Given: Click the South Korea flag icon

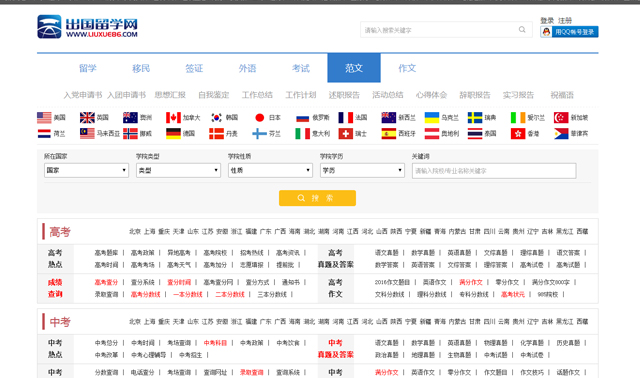Looking at the screenshot, I should point(216,118).
